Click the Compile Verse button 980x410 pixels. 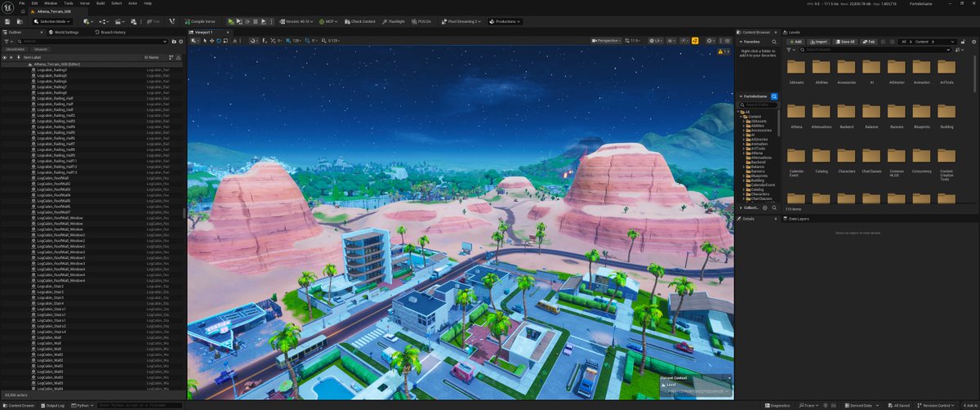point(199,21)
